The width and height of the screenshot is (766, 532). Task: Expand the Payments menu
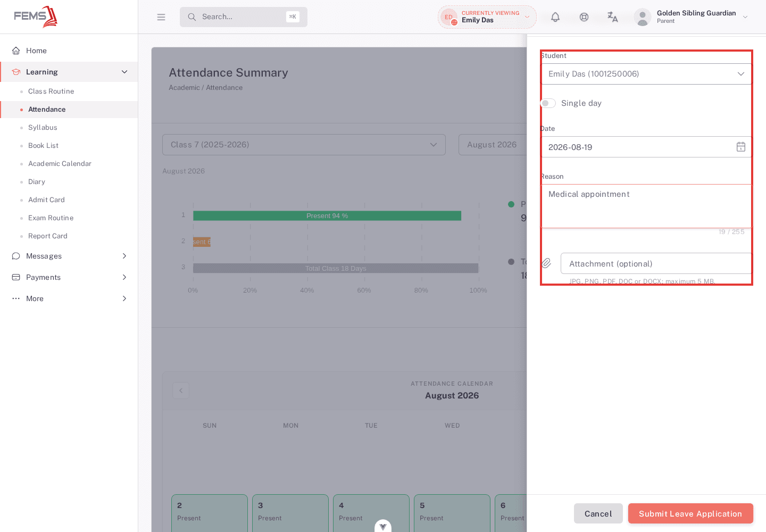(x=124, y=277)
